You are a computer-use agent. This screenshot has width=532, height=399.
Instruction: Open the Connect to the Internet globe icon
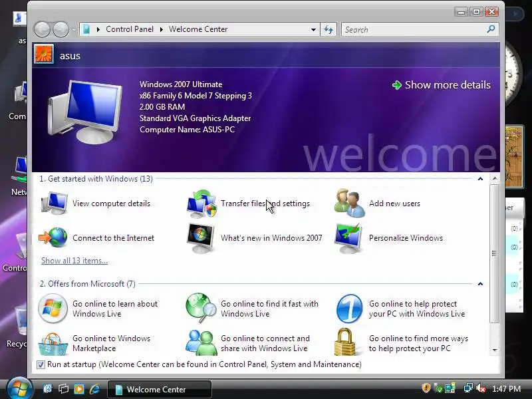pyautogui.click(x=53, y=237)
